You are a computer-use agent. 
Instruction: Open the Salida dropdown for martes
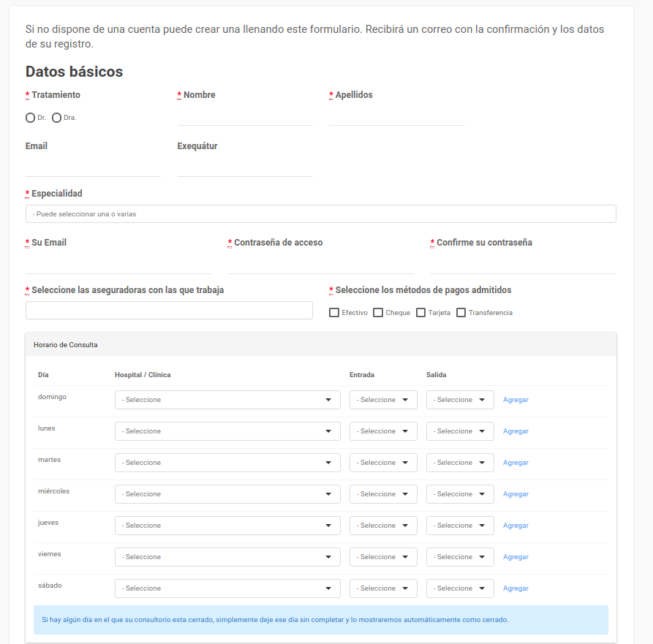tap(460, 463)
